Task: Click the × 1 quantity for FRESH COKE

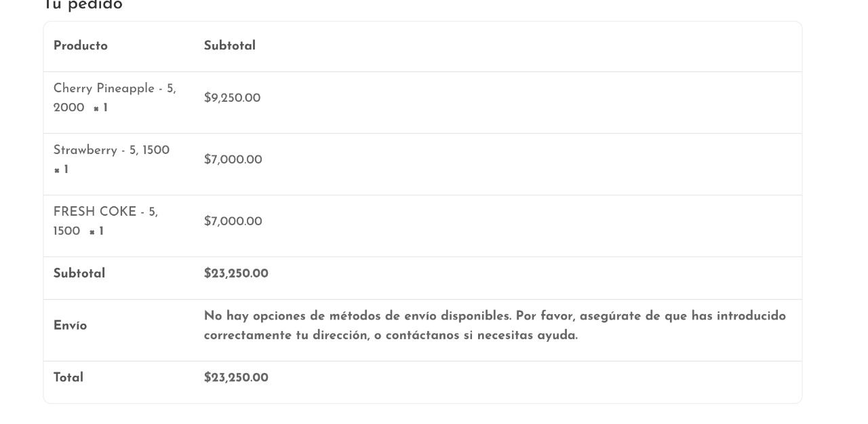Action: 96,232
